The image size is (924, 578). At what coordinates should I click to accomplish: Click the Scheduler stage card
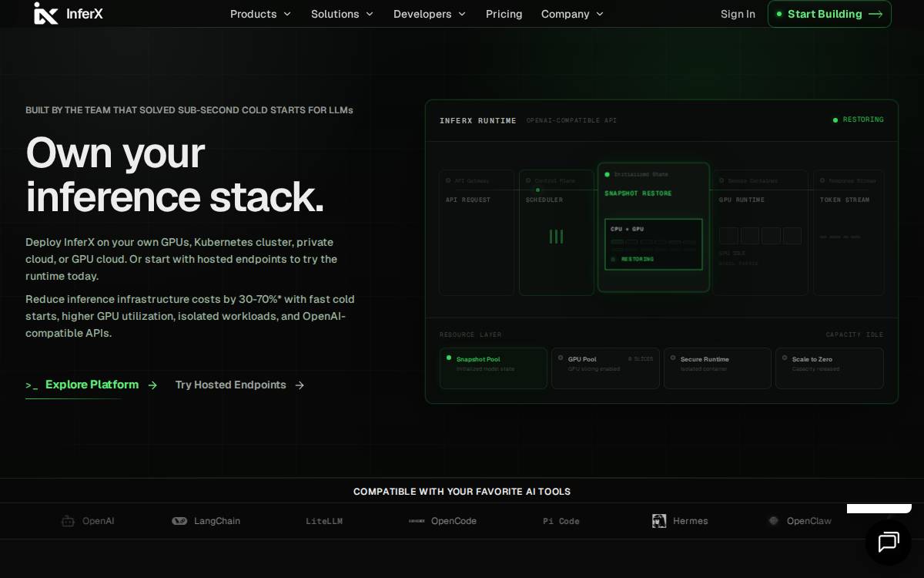[x=556, y=233]
